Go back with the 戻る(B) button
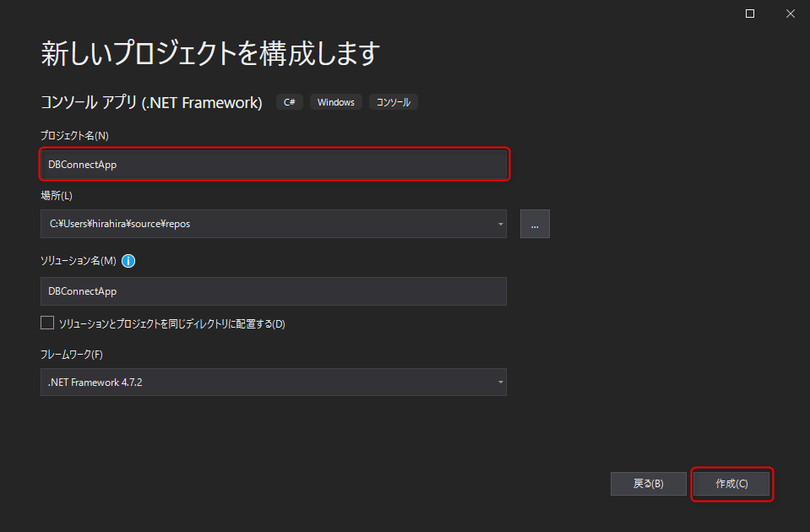Screen dimensions: 810x532 click(649, 484)
